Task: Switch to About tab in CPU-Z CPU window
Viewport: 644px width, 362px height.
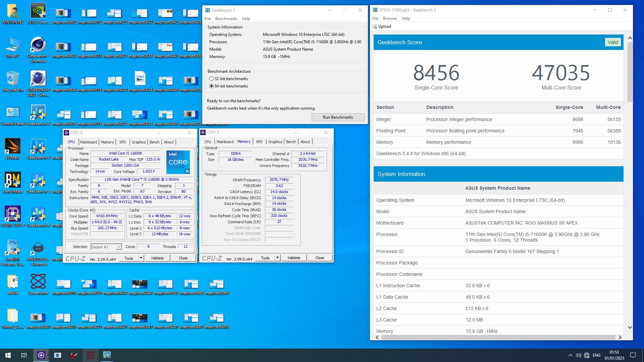Action: tap(169, 142)
